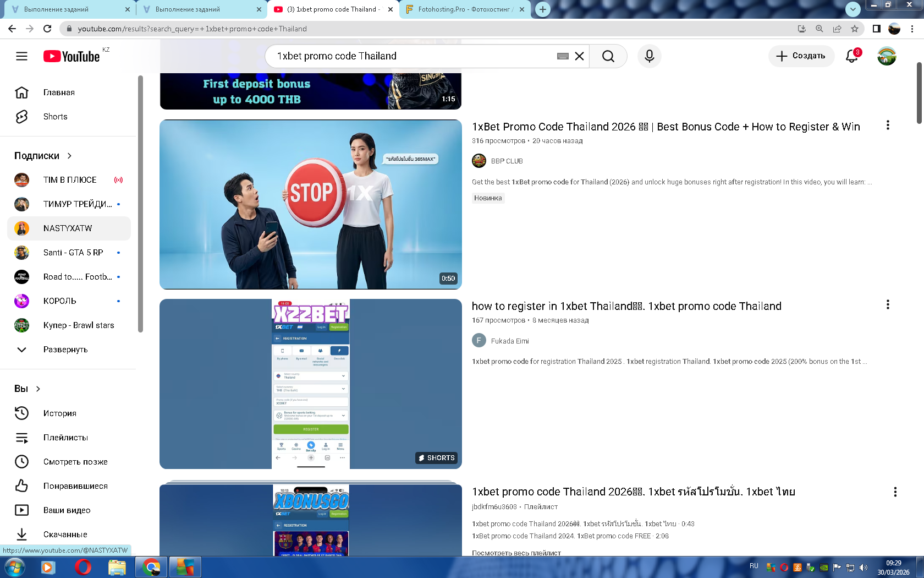Click the Создать button
924x578 pixels.
[801, 56]
